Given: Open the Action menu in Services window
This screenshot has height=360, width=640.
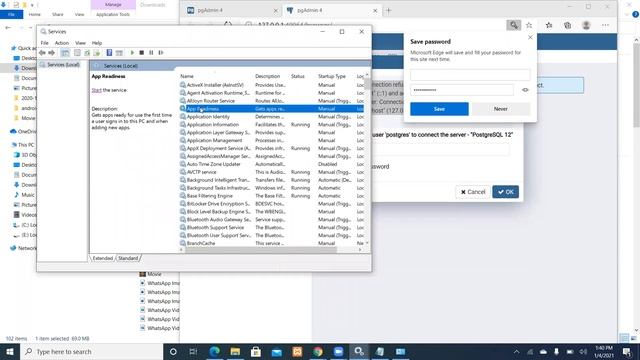Looking at the screenshot, I should (x=62, y=43).
